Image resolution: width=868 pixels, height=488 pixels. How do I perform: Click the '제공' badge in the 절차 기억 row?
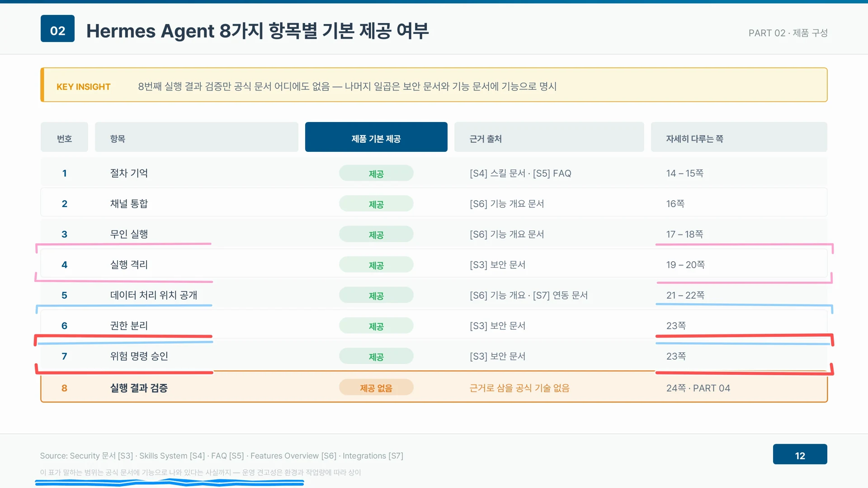point(376,173)
